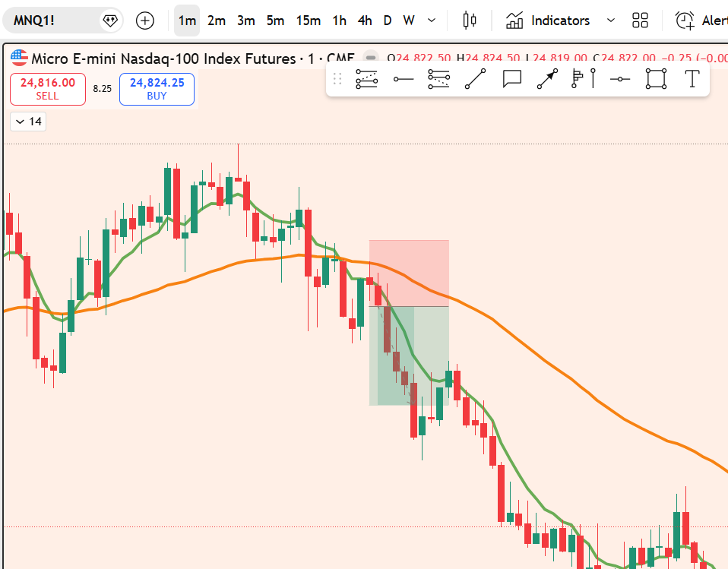Select the rectangle shape drawing tool
This screenshot has height=569, width=728.
click(x=656, y=79)
